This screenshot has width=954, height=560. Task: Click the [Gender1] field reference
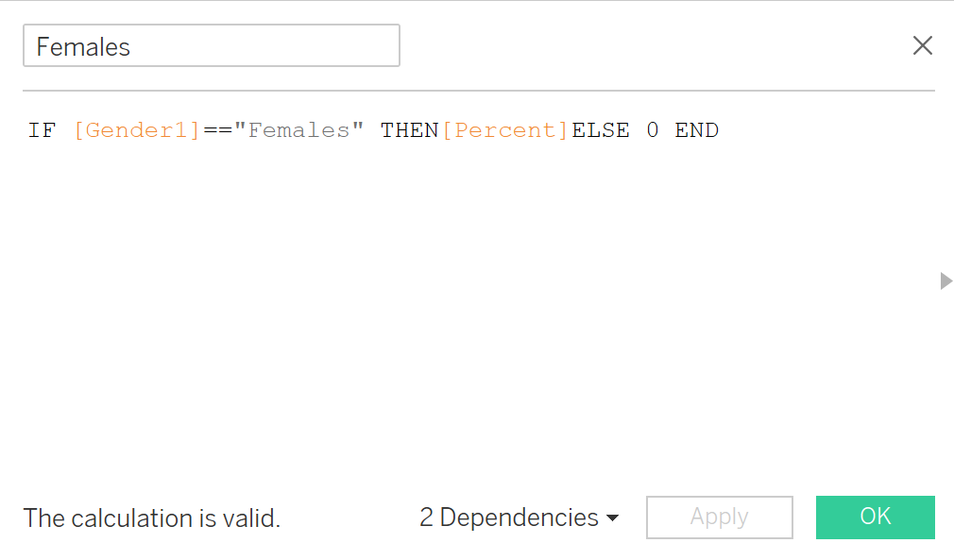(x=137, y=130)
